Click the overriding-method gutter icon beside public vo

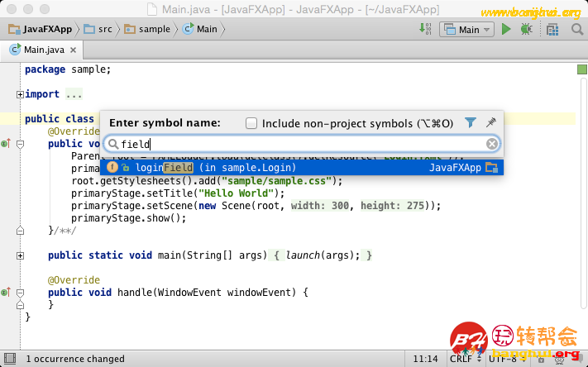click(x=6, y=143)
